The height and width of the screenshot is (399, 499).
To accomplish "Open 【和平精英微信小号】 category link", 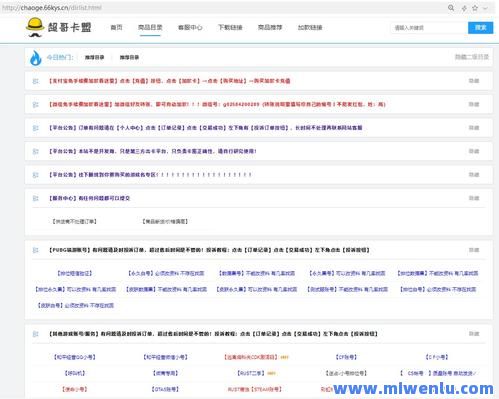I will coord(165,357).
